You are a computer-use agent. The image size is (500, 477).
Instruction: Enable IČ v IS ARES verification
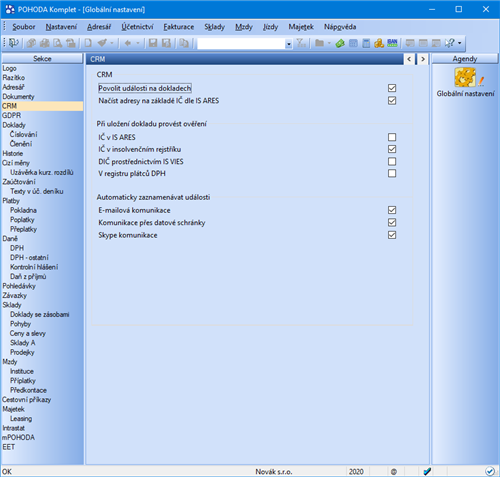392,137
